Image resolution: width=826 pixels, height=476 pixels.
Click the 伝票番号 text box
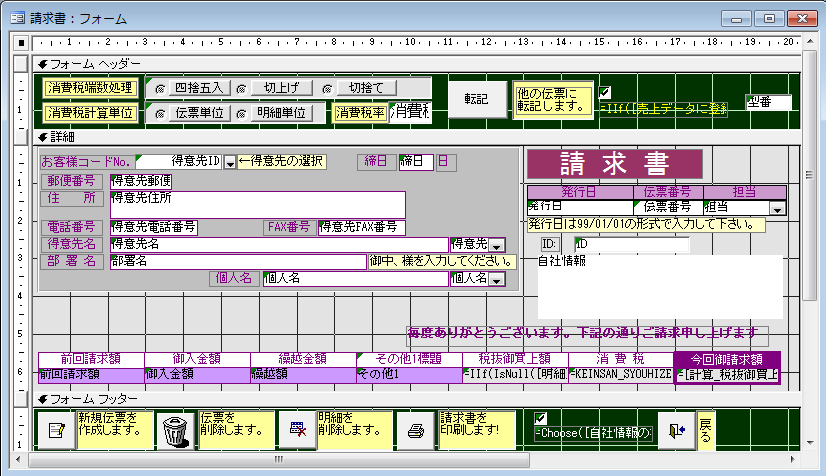point(668,207)
